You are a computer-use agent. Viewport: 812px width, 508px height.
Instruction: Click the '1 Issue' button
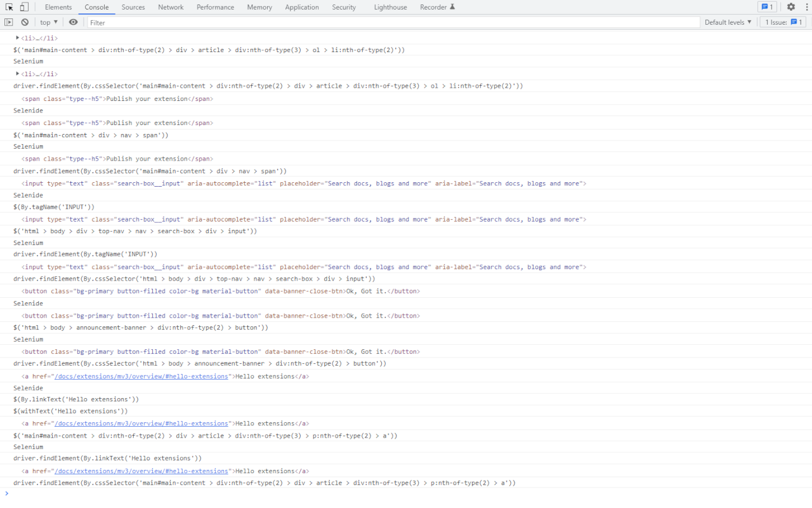[x=783, y=22]
